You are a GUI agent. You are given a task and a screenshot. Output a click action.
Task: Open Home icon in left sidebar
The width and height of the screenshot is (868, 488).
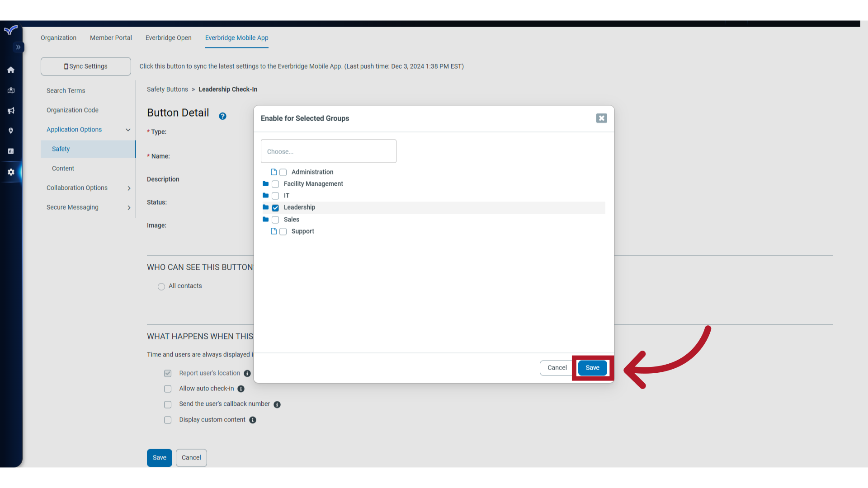(11, 70)
